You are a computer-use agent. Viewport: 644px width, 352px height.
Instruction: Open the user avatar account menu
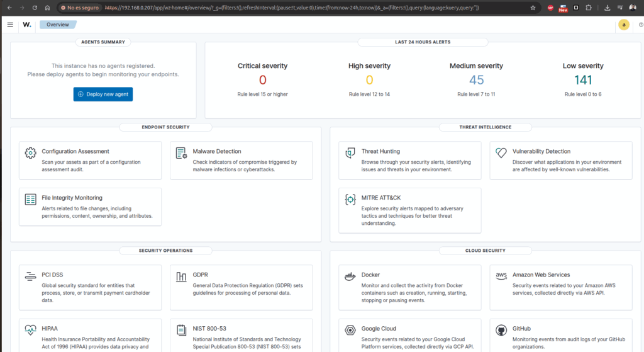click(x=623, y=25)
